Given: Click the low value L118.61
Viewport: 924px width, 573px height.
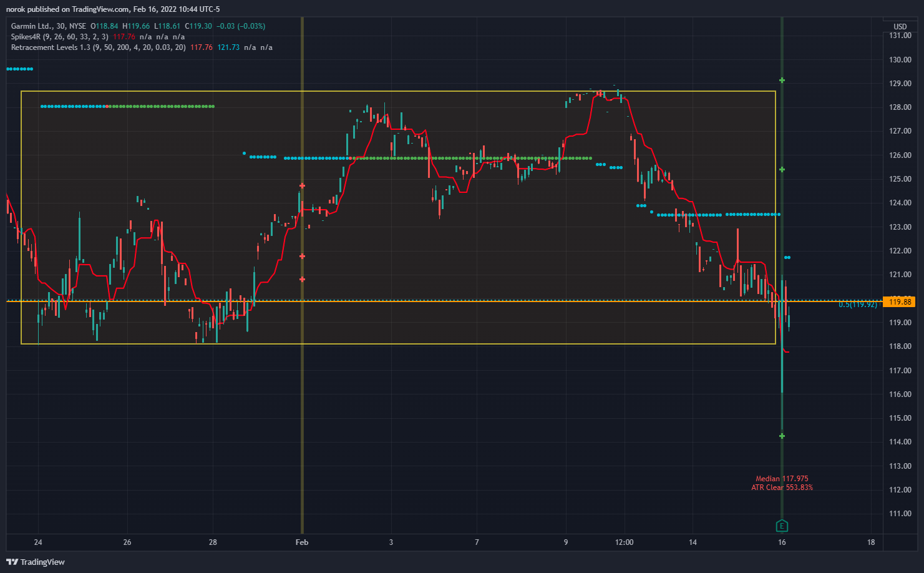Looking at the screenshot, I should (167, 26).
